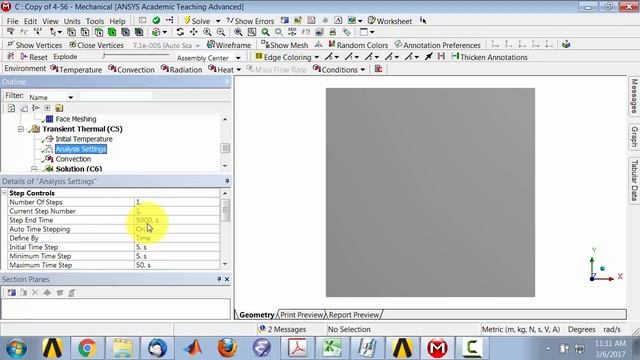
Task: Select Convection in the outline tree
Action: tap(73, 159)
